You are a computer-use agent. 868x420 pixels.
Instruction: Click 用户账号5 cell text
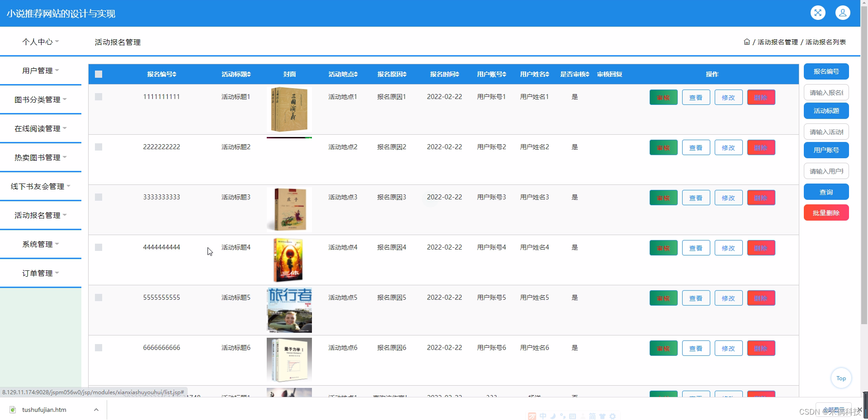pyautogui.click(x=491, y=297)
